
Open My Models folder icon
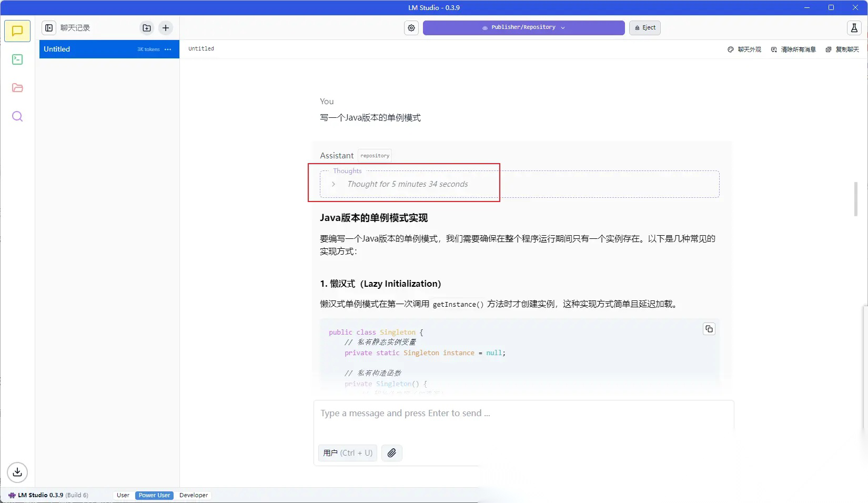click(x=17, y=88)
